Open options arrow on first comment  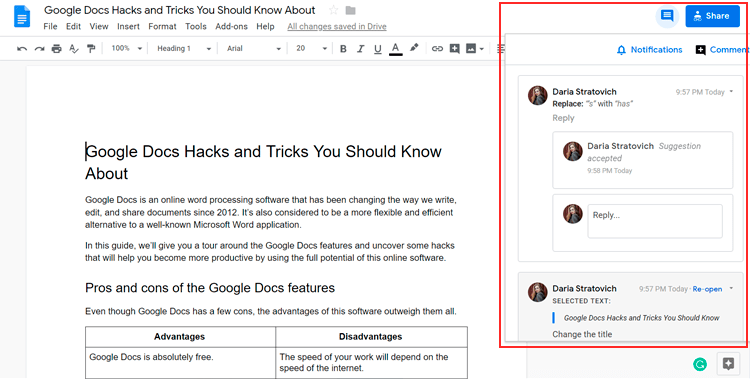pos(731,92)
